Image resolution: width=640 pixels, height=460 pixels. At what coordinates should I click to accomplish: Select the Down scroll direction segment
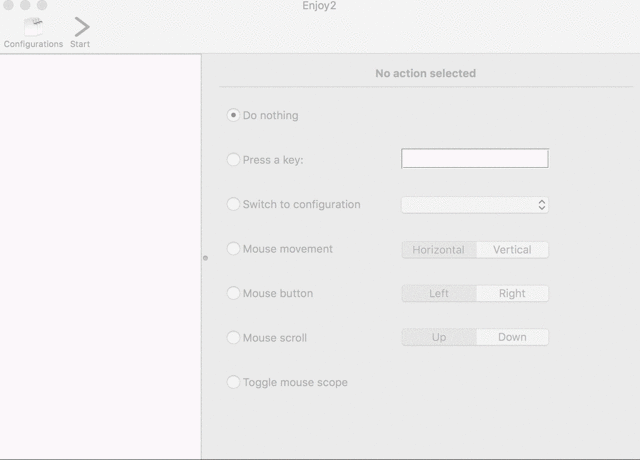(x=512, y=337)
